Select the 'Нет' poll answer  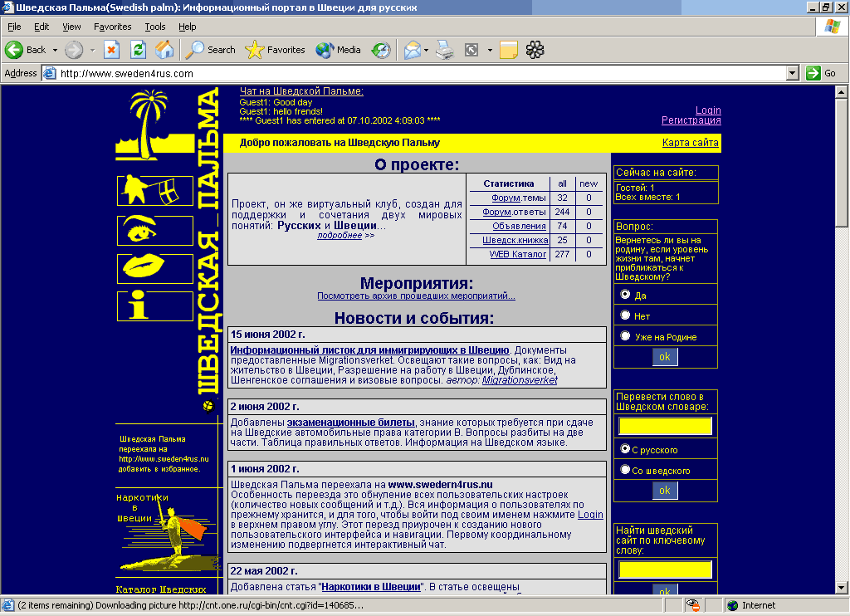[x=625, y=315]
